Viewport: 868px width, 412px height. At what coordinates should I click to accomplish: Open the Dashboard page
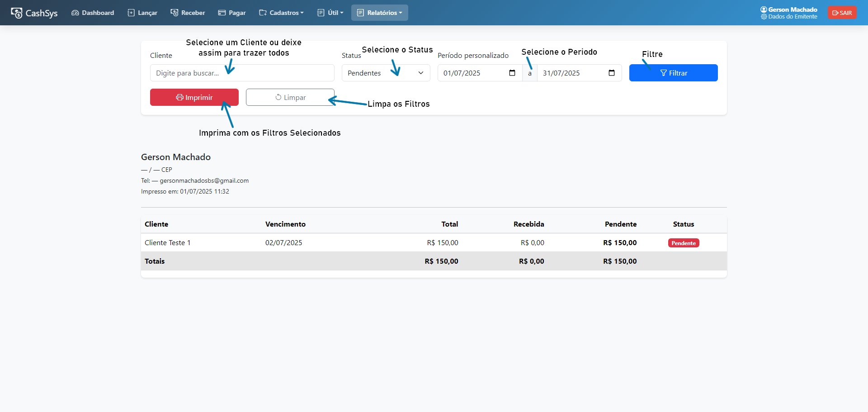[93, 13]
